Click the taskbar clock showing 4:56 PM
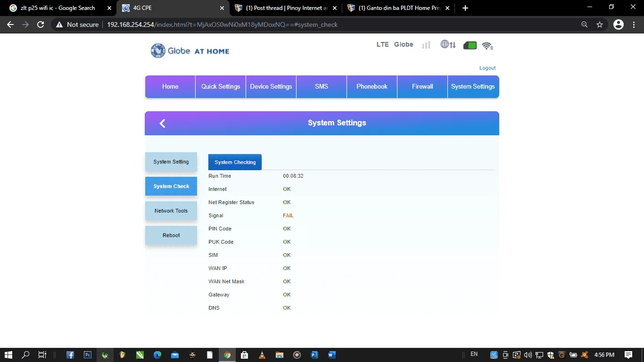Viewport: 644px width, 362px height. (604, 355)
